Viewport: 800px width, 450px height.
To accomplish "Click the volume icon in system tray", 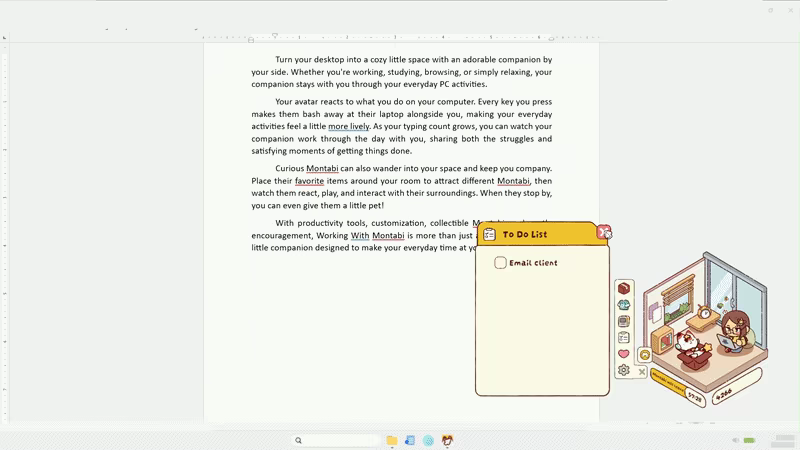I will tap(735, 440).
